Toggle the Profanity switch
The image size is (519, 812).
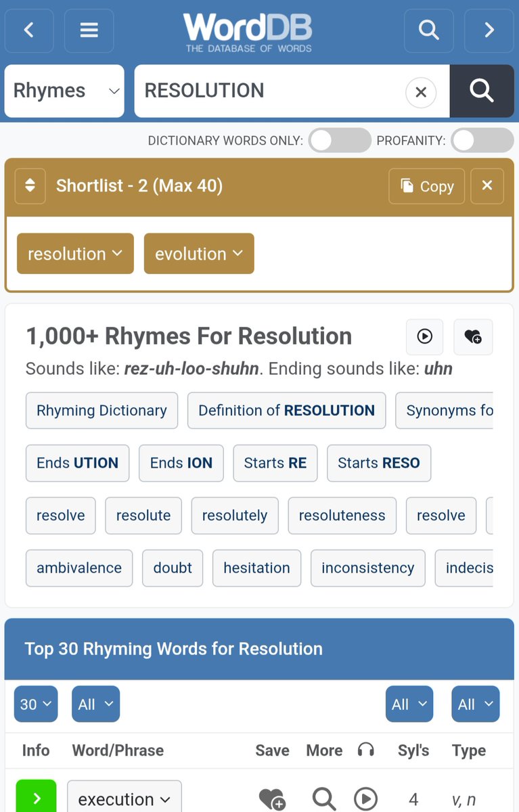482,141
